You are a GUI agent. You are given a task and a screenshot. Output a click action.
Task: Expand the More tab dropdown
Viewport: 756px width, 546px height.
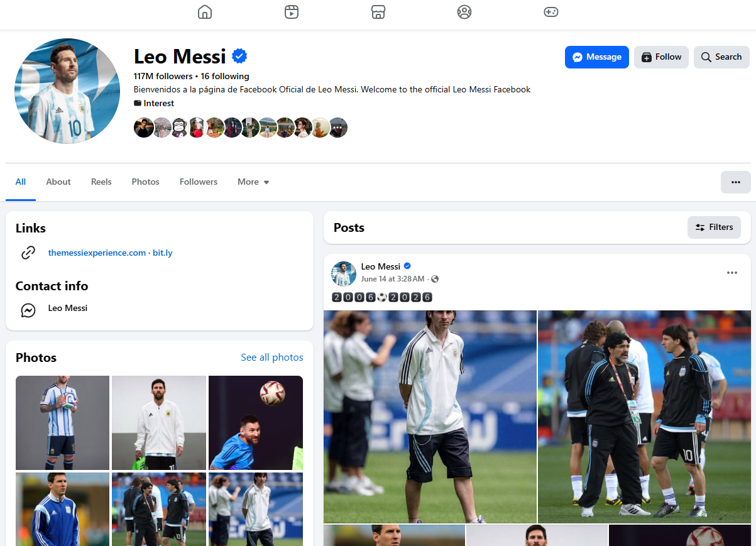point(253,182)
